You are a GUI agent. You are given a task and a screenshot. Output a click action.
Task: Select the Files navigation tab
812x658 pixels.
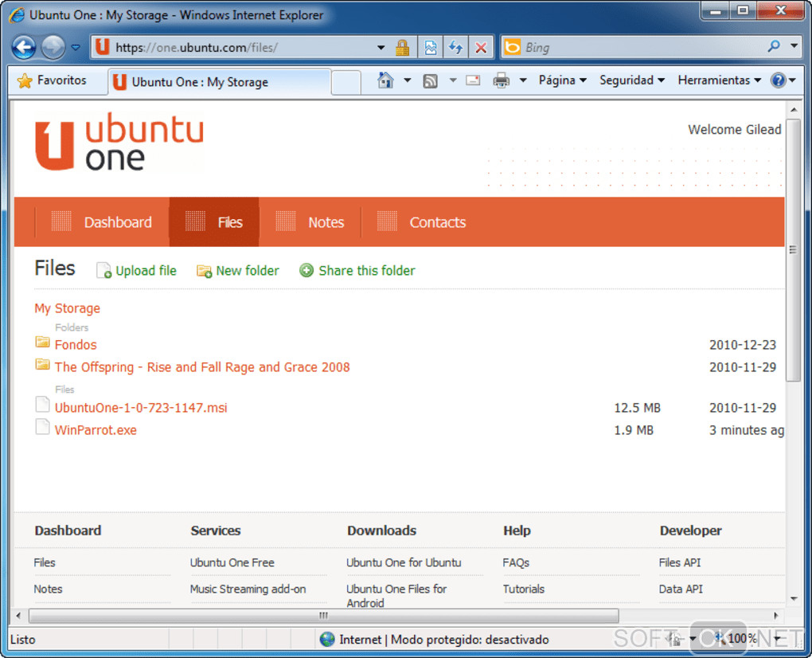point(214,222)
